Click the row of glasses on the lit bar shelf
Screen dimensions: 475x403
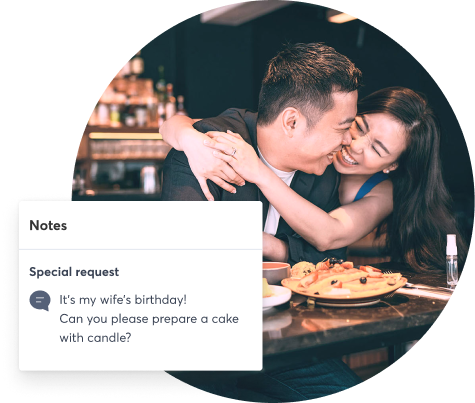click(128, 149)
